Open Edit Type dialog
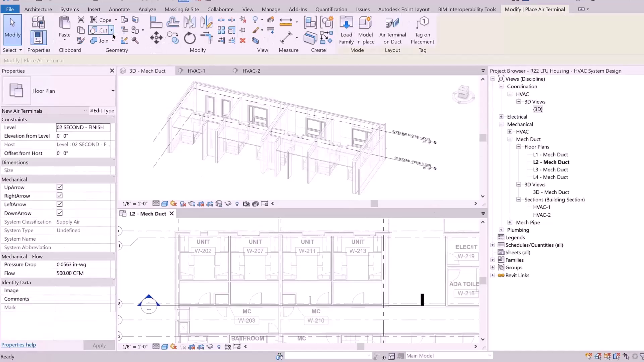This screenshot has width=644, height=362. point(102,111)
